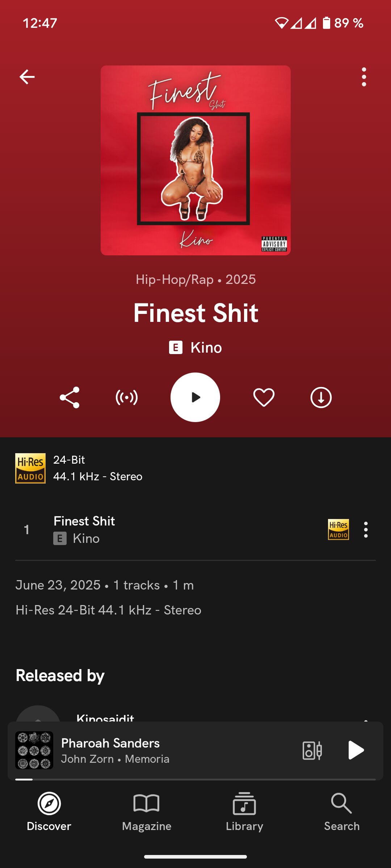Go to the Search tab

[342, 812]
